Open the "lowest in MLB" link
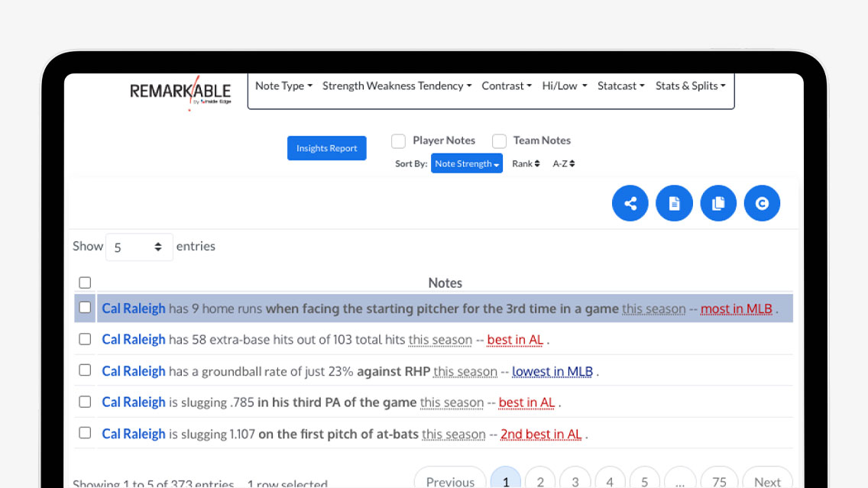The width and height of the screenshot is (868, 488). click(x=552, y=372)
